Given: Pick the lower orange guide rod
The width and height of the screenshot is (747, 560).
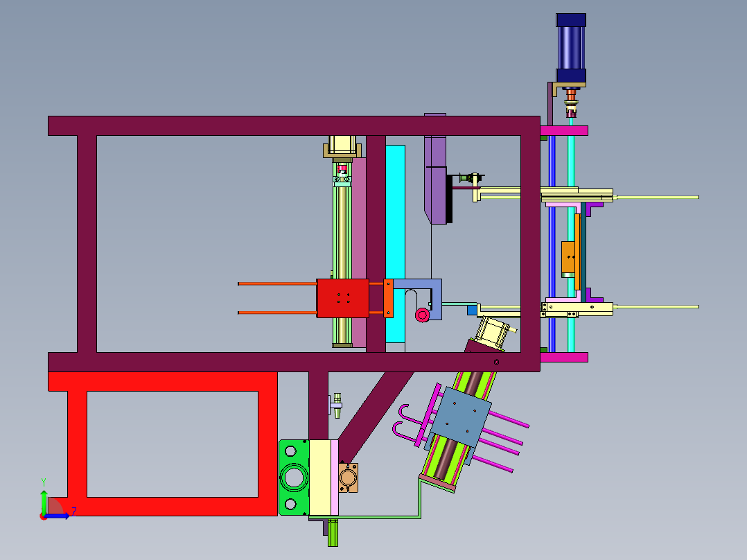Looking at the screenshot, I should [277, 313].
